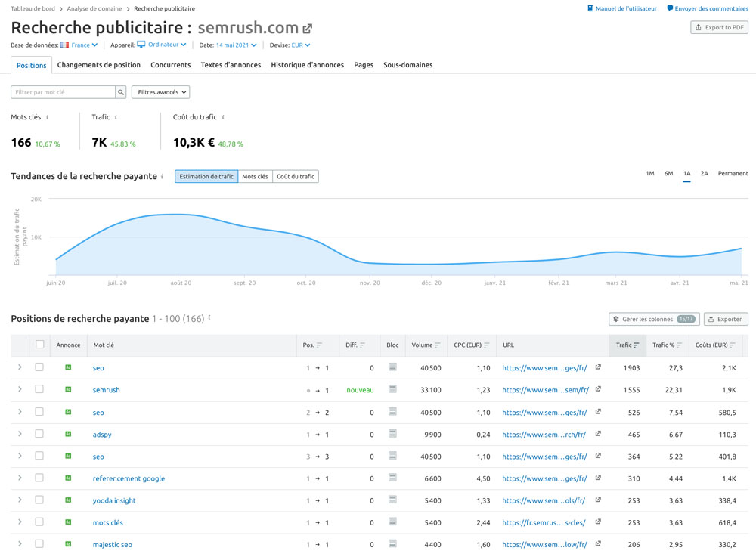This screenshot has height=554, width=756.
Task: Open Gérer les colonnes button
Action: click(653, 319)
